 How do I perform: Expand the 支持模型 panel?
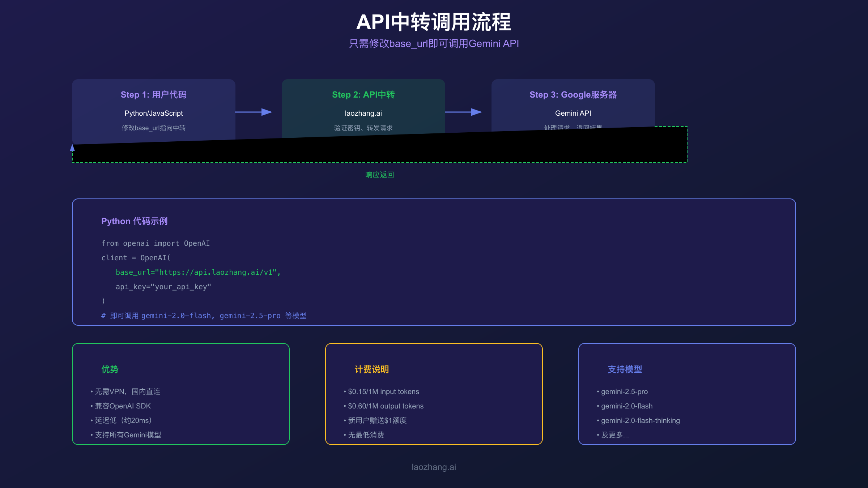625,369
